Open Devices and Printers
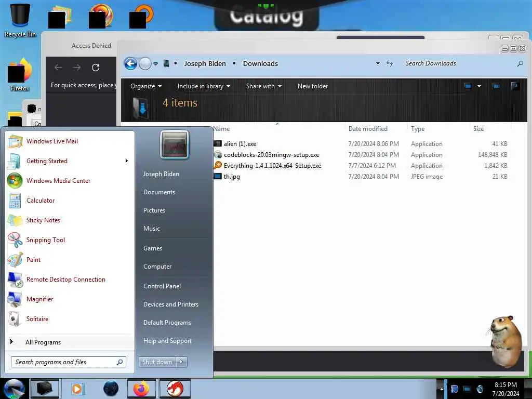This screenshot has width=532, height=399. click(170, 304)
